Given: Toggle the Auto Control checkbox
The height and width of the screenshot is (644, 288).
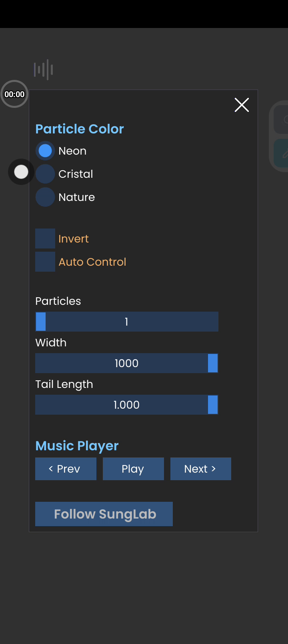Looking at the screenshot, I should [x=45, y=262].
